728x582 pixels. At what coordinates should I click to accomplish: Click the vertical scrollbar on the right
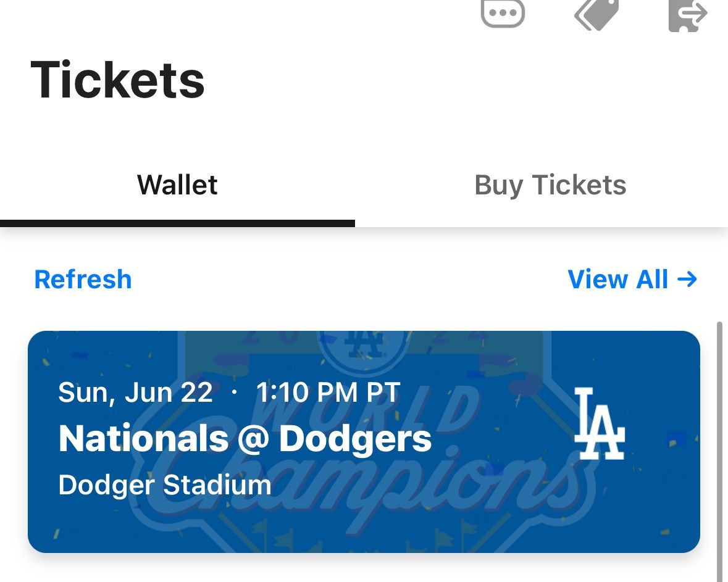pyautogui.click(x=719, y=451)
